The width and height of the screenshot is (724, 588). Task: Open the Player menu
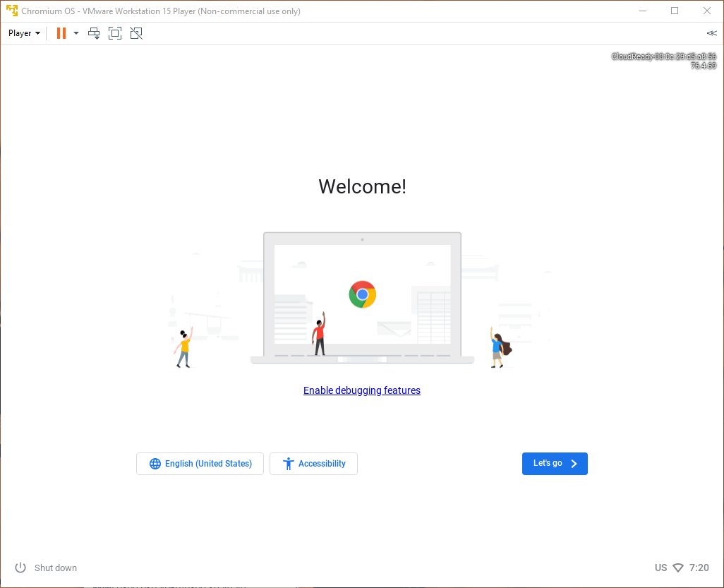[24, 33]
